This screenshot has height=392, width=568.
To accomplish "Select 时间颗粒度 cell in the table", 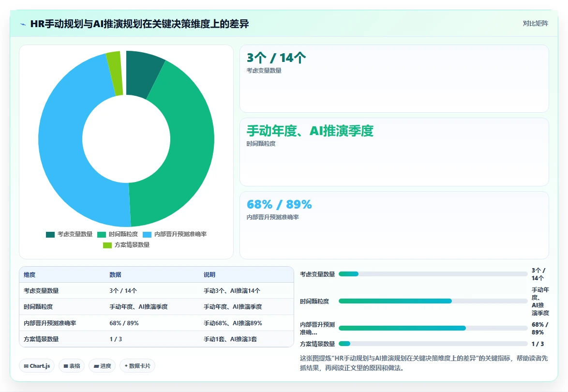I will point(38,307).
